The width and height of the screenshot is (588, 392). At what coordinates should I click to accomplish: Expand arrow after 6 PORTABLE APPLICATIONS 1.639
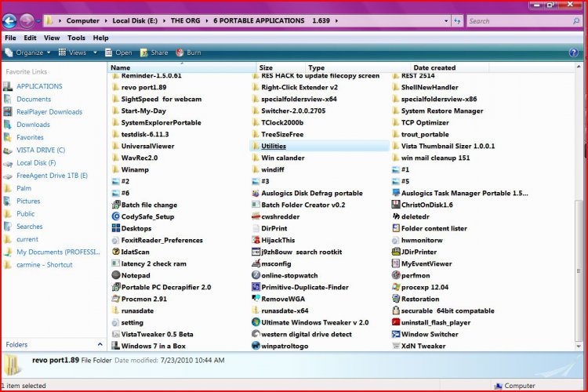336,20
